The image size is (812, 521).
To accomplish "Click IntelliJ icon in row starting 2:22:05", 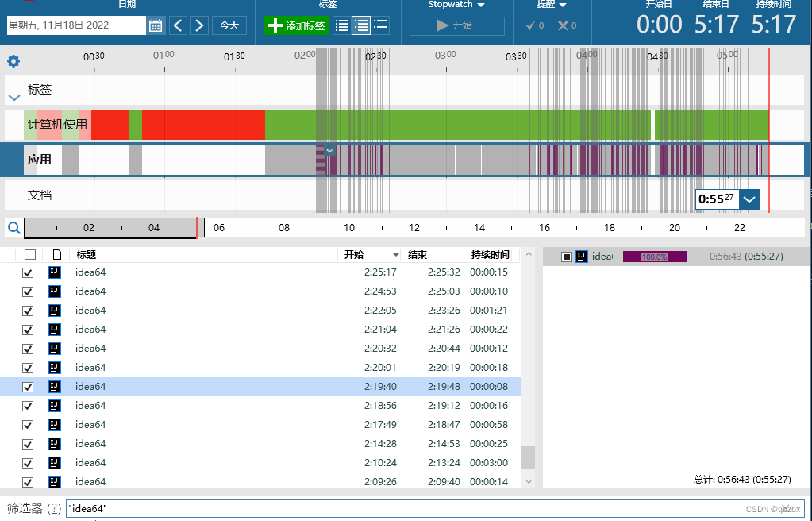I will [55, 311].
